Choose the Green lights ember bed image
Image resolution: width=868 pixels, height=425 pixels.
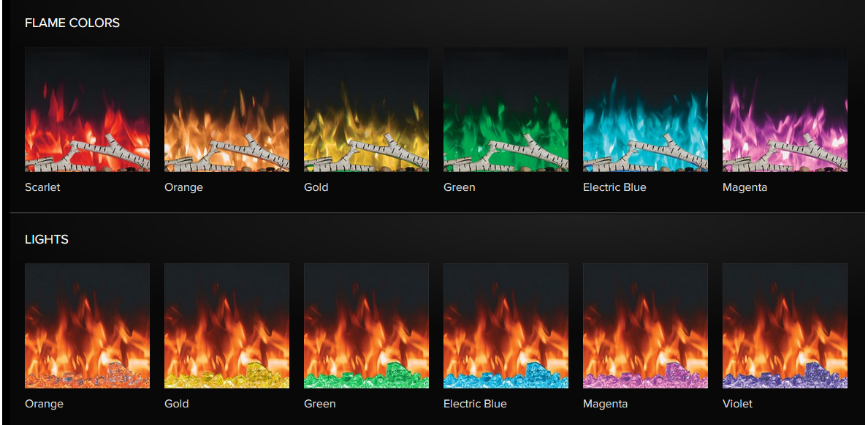(366, 326)
